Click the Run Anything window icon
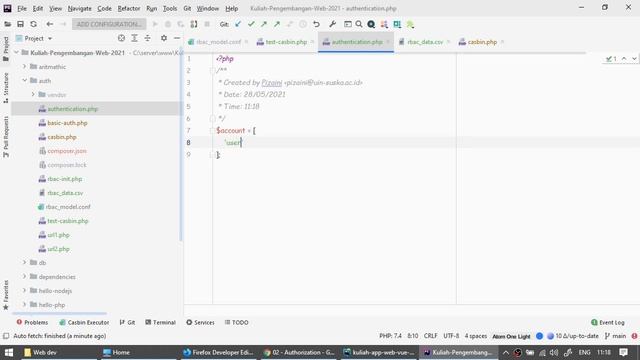This screenshot has width=640, height=360. [348, 24]
